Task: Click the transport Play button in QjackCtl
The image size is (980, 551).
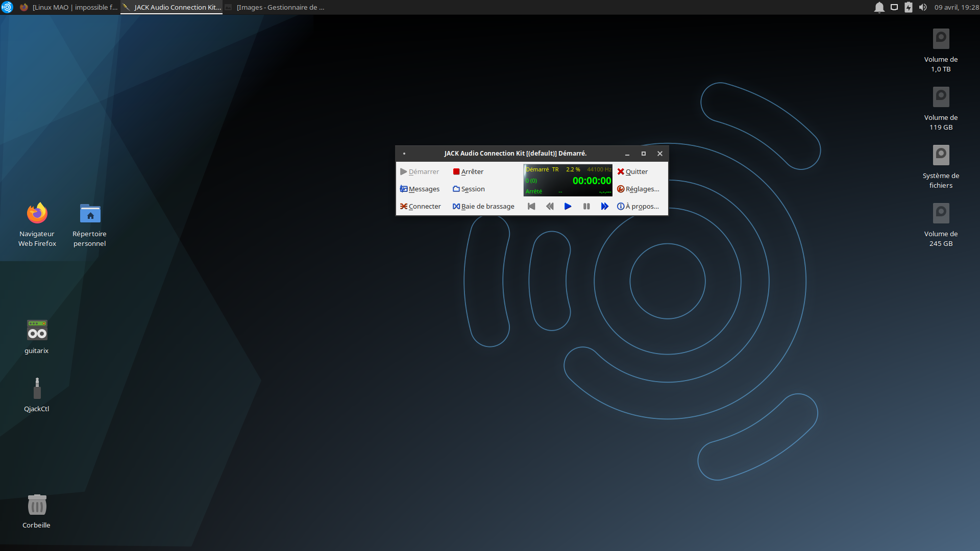Action: (x=568, y=206)
